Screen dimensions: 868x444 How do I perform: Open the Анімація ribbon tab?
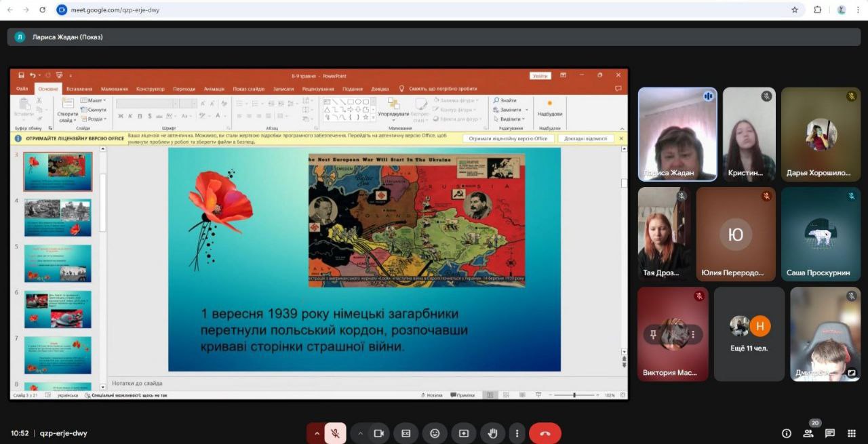pyautogui.click(x=214, y=89)
